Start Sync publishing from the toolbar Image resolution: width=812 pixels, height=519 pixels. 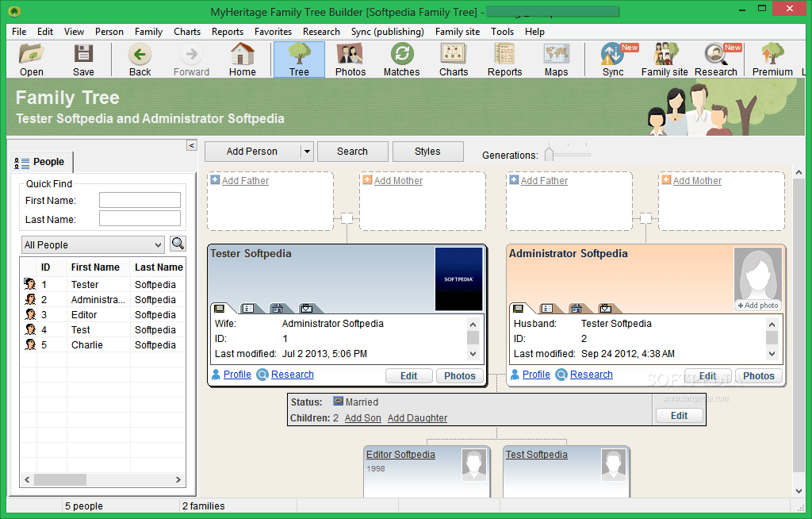612,56
